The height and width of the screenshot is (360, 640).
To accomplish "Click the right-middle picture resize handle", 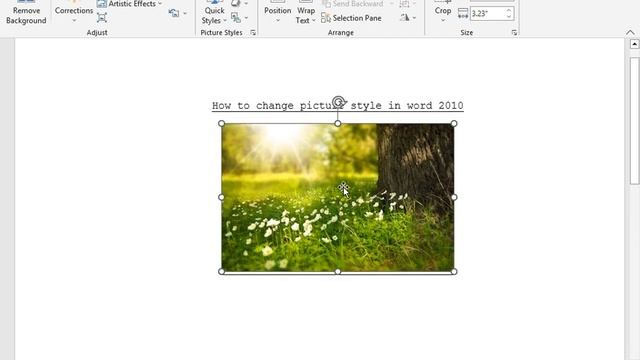I will [454, 197].
